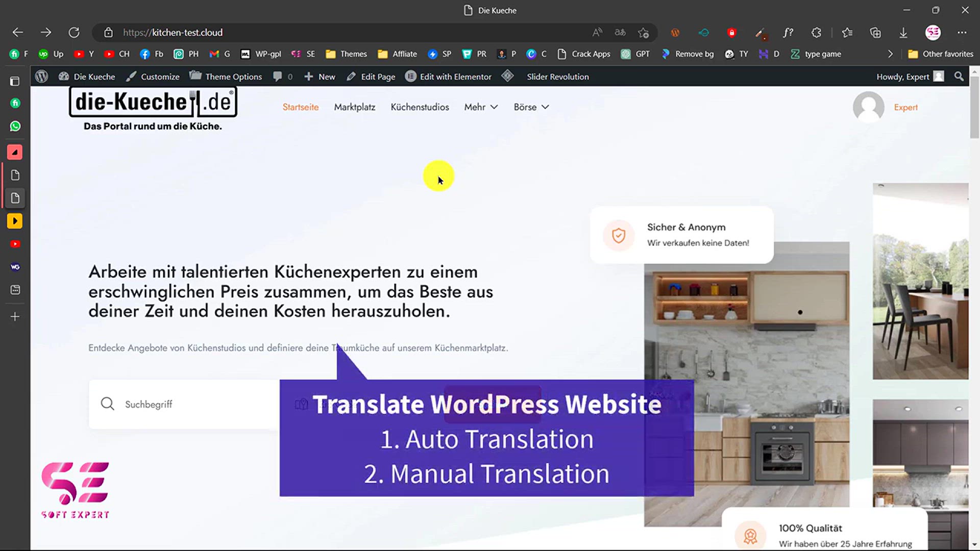This screenshot has height=551, width=980.
Task: Click the Die Kueche browser tab title
Action: (490, 10)
